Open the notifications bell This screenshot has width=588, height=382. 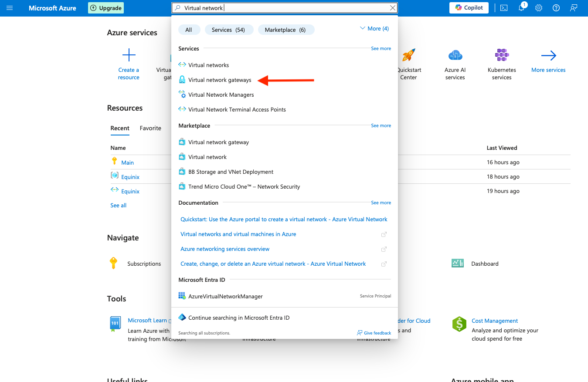(521, 8)
